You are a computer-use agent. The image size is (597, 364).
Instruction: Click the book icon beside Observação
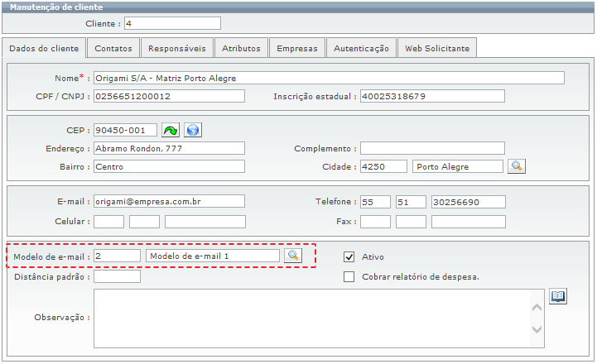pyautogui.click(x=558, y=296)
